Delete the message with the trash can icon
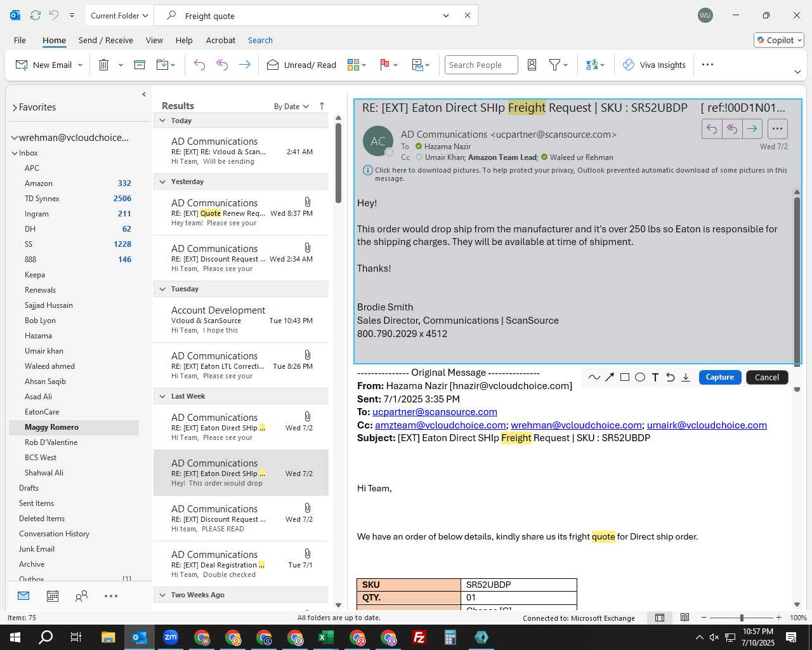 tap(104, 65)
